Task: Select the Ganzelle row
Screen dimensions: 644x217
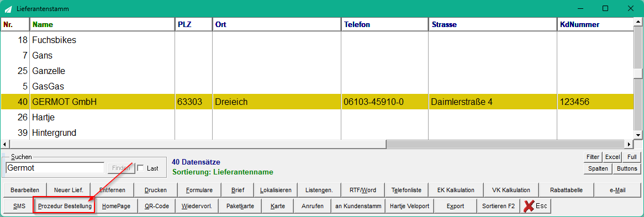Action: point(317,71)
